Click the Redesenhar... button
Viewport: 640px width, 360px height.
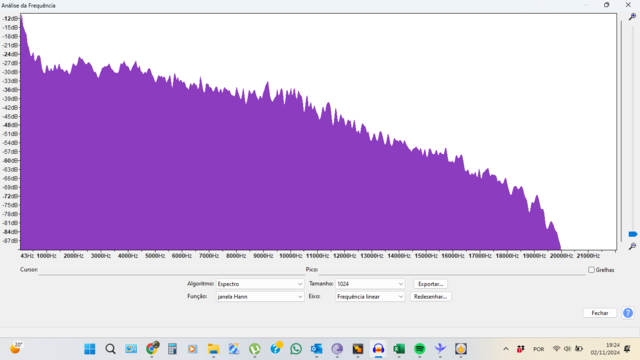tap(430, 297)
